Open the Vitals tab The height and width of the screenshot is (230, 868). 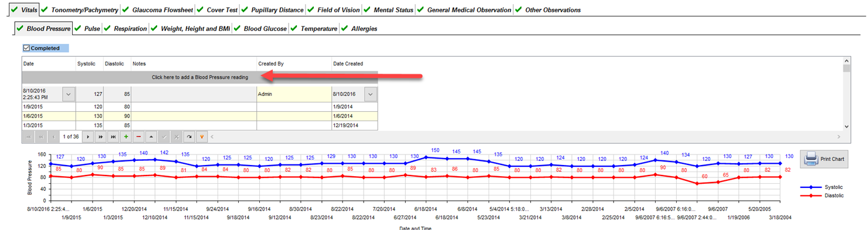23,10
